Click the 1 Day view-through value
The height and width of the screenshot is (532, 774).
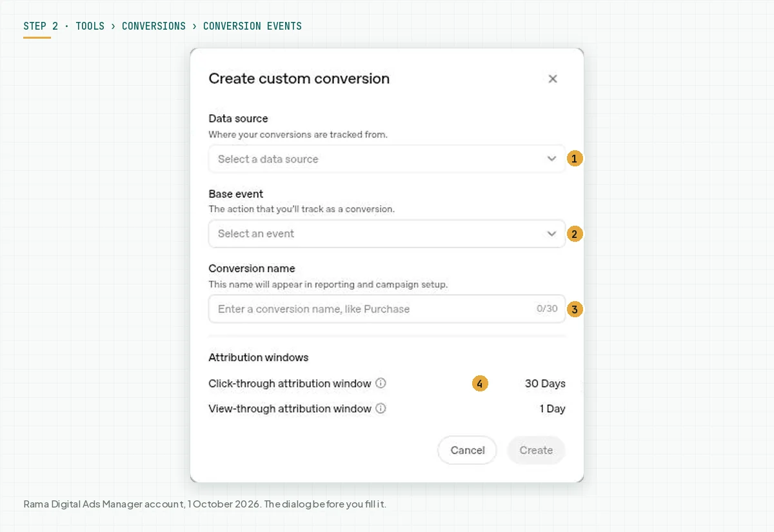tap(552, 409)
